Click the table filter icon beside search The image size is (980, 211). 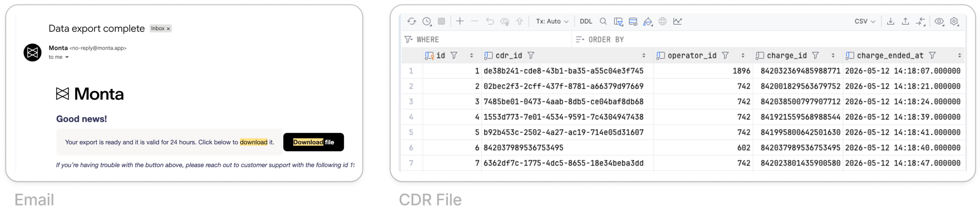[x=618, y=21]
